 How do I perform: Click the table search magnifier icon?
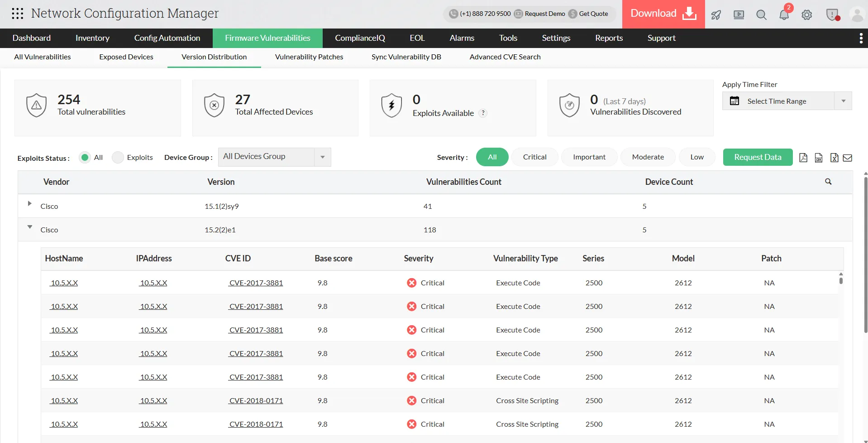pyautogui.click(x=828, y=182)
